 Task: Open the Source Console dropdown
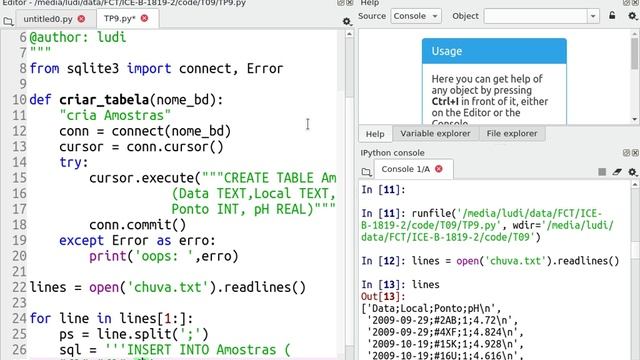[416, 16]
